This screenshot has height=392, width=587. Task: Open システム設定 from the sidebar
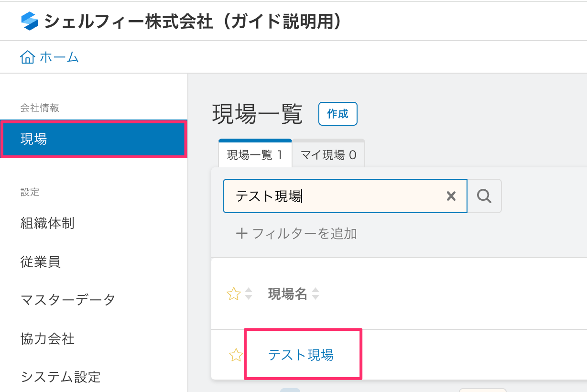pyautogui.click(x=61, y=377)
